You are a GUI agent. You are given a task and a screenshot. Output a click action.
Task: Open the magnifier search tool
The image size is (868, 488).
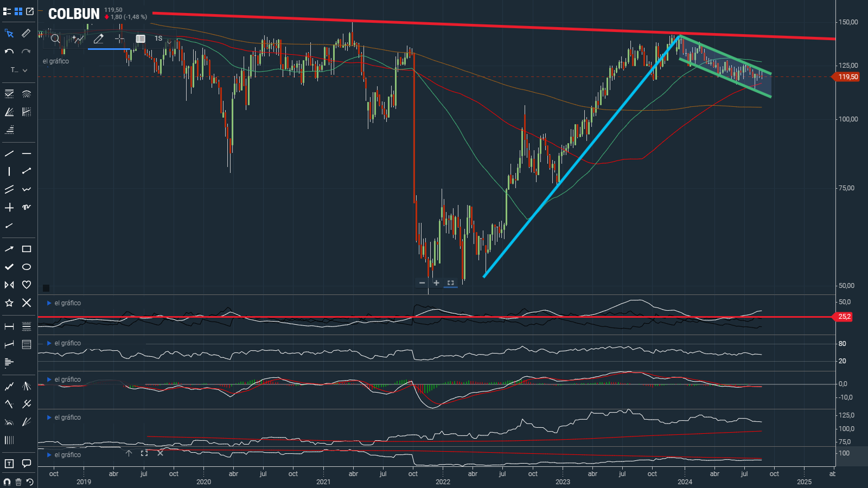click(55, 38)
